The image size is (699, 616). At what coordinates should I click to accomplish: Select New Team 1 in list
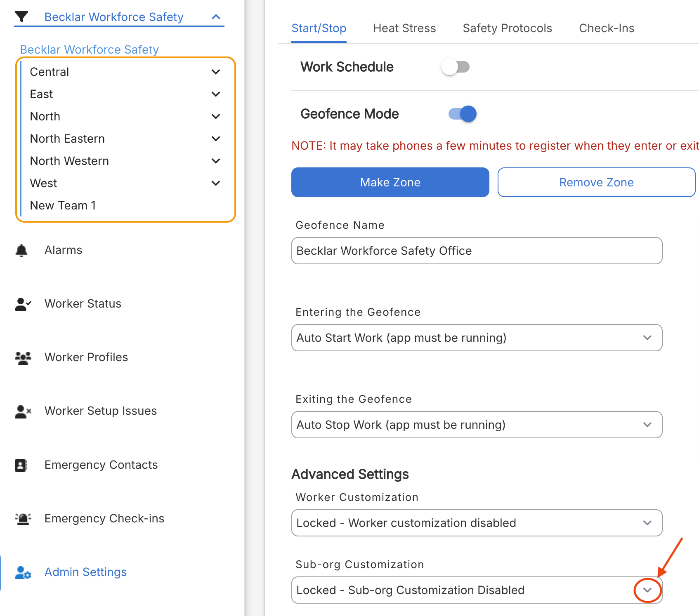(x=63, y=205)
